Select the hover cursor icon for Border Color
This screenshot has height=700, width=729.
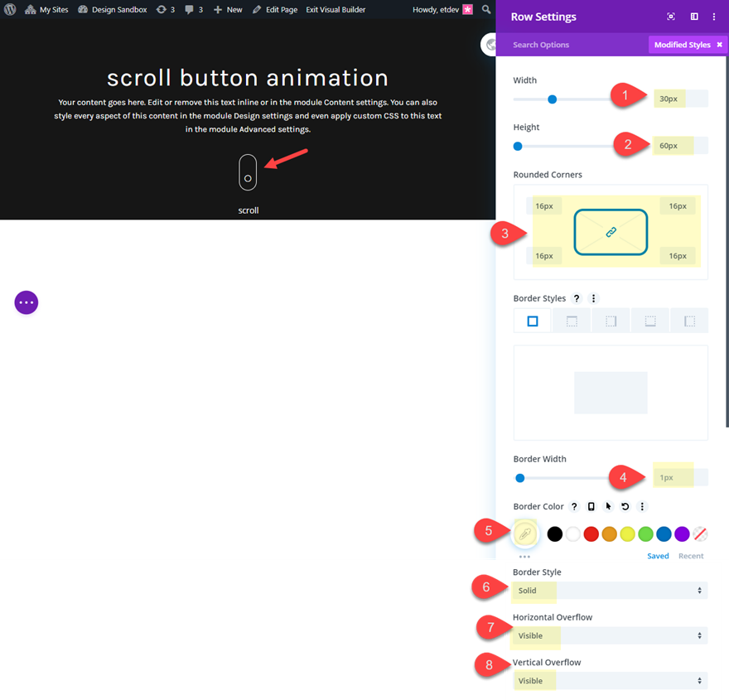607,506
